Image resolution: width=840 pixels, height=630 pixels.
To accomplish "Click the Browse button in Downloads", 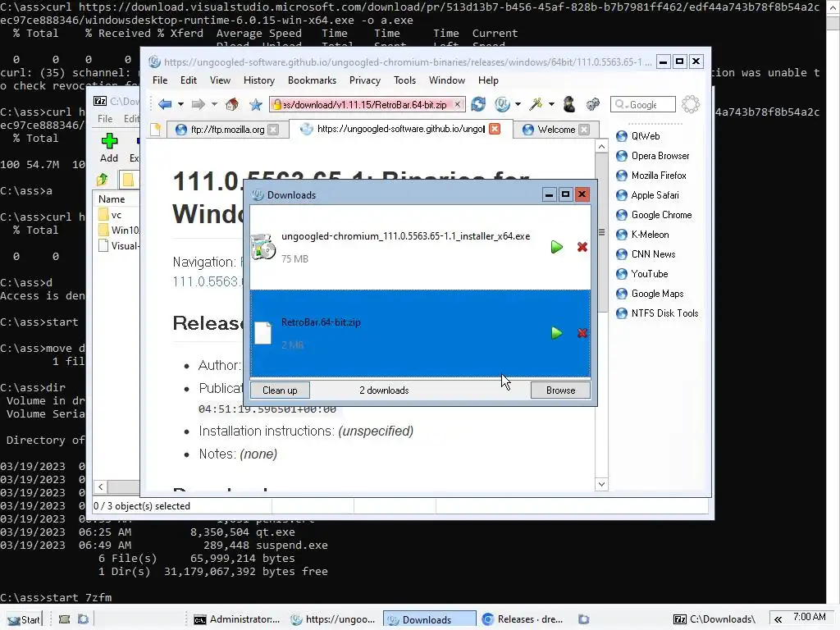I will [x=560, y=390].
